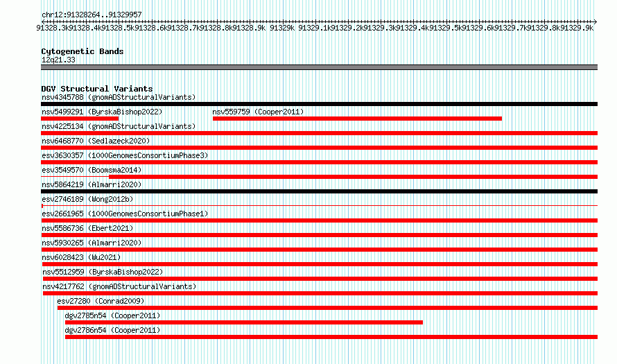Click the red bar under dgv2786n54
The height and width of the screenshot is (364, 617).
tap(331, 337)
